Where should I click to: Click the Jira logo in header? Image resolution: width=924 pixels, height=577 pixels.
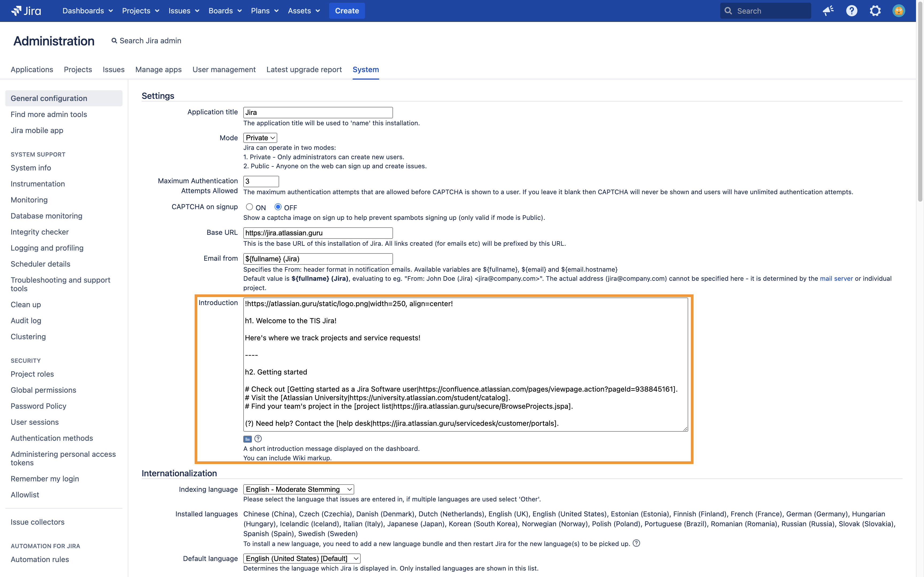(26, 11)
